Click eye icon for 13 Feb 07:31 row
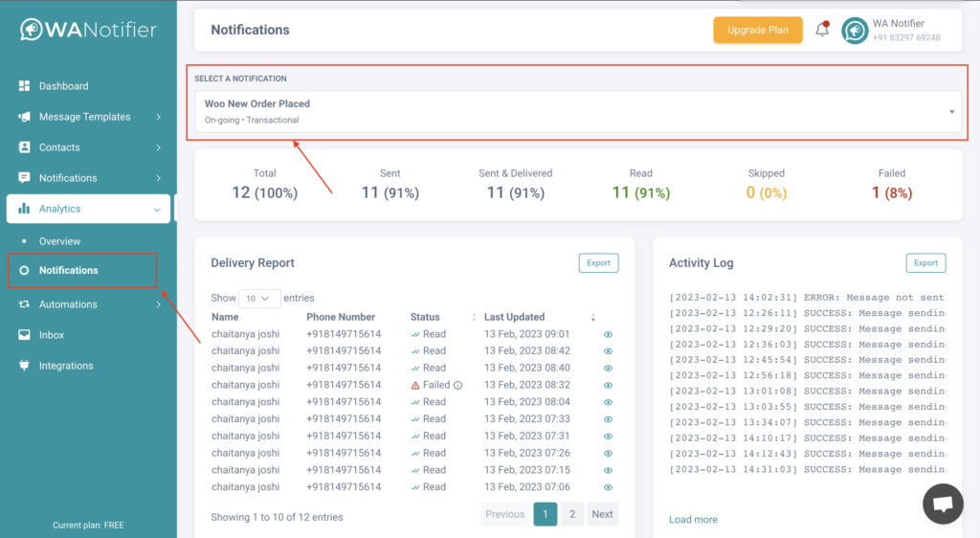Screen dimensions: 980x538 [x=608, y=437]
